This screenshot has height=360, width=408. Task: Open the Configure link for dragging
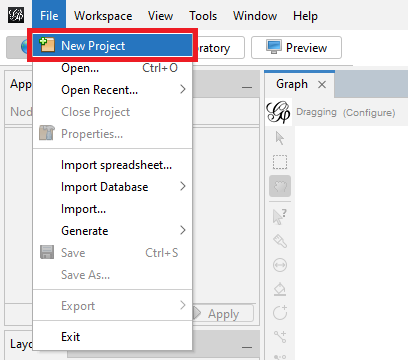click(369, 113)
